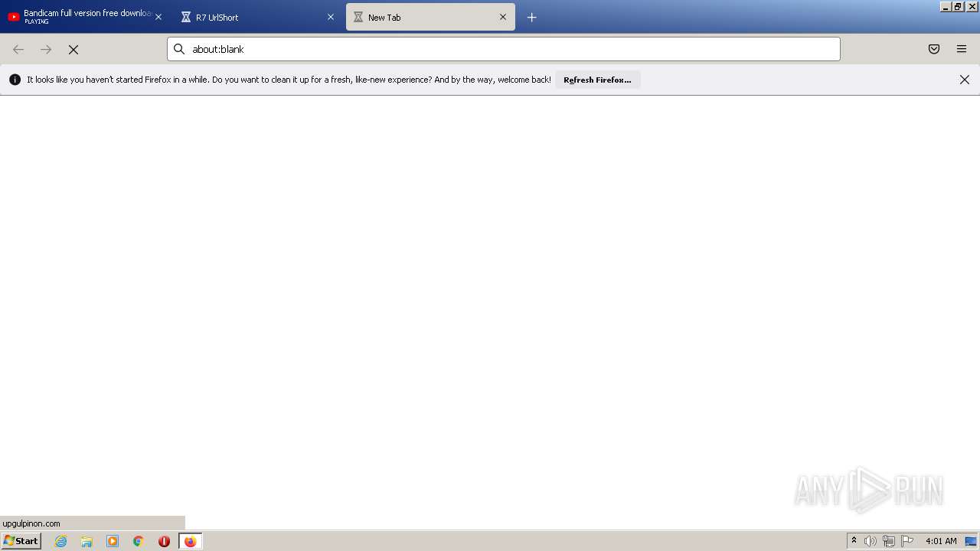The height and width of the screenshot is (551, 980).
Task: Click the YouTube favicon on Bandicam tab
Action: pyautogui.click(x=14, y=17)
